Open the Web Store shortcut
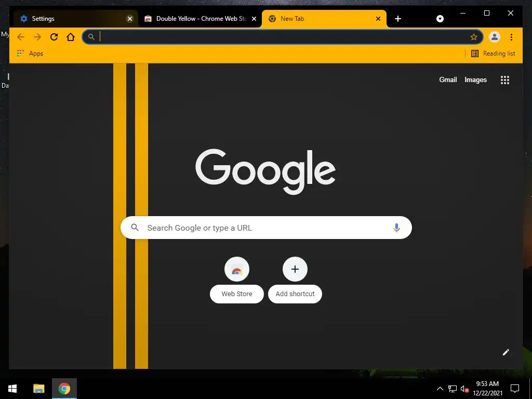Image resolution: width=532 pixels, height=399 pixels. click(x=237, y=280)
